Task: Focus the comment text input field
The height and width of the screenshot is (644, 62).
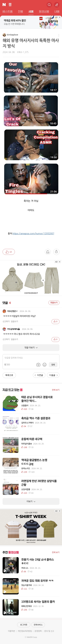Action: pos(31,358)
